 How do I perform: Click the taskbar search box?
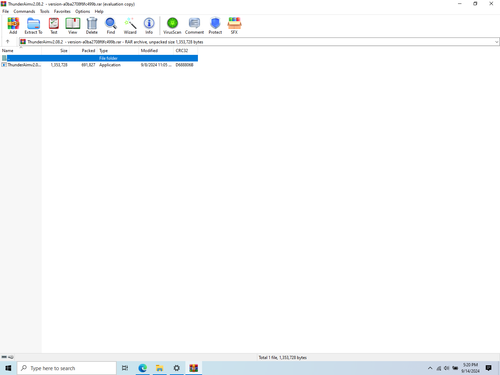click(67, 368)
